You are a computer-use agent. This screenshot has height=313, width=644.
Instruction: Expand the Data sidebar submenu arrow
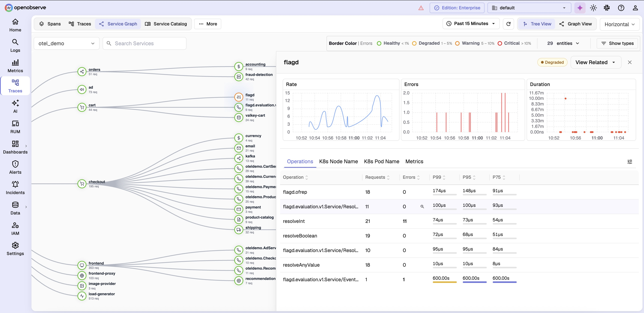(26, 207)
